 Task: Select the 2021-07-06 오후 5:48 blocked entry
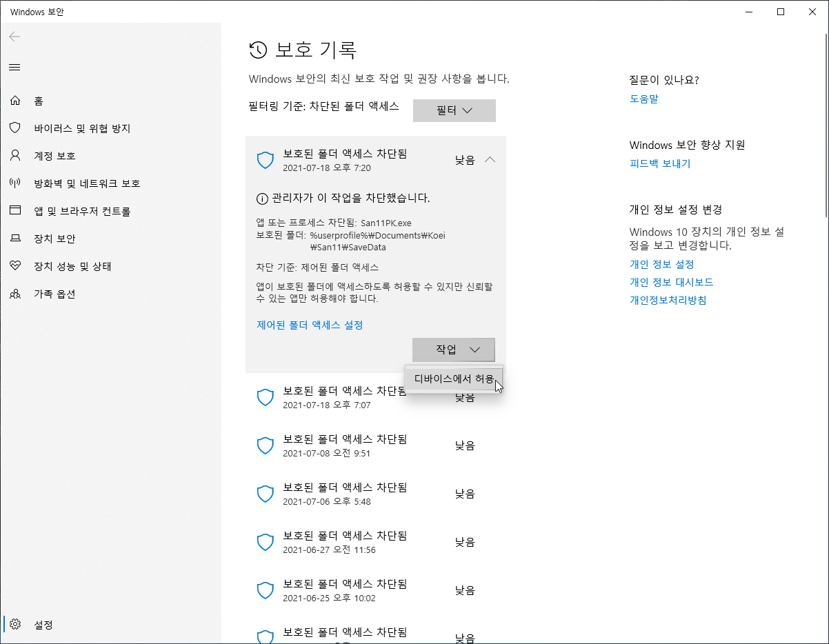click(376, 494)
